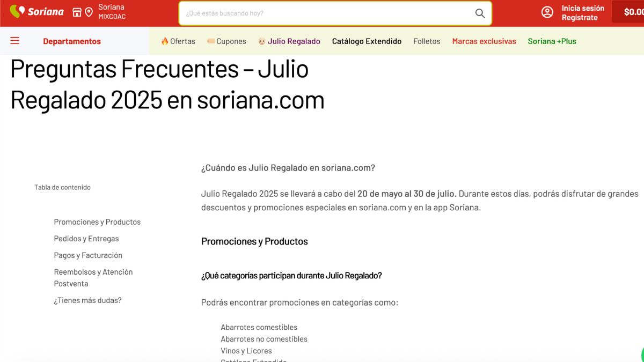Click 'Abarrotes comestibles' list item
Viewport: 644px width, 362px height.
click(259, 327)
